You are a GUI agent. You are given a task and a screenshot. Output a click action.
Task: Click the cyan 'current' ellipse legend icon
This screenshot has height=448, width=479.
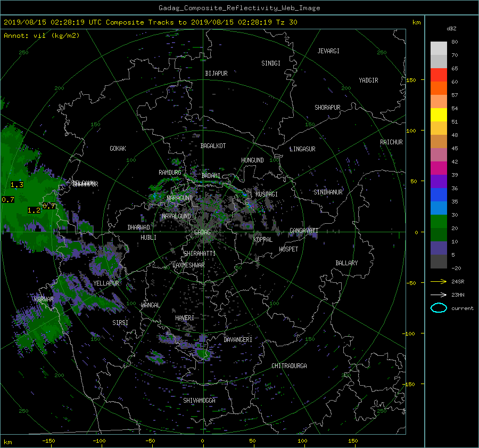click(439, 308)
